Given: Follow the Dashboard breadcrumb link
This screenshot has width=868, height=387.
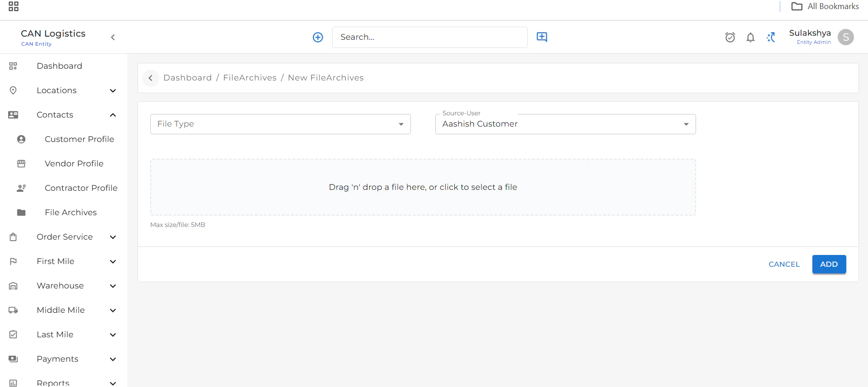Looking at the screenshot, I should coord(187,78).
